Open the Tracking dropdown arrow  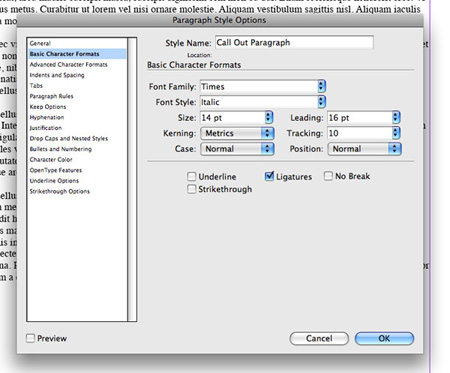pyautogui.click(x=396, y=133)
